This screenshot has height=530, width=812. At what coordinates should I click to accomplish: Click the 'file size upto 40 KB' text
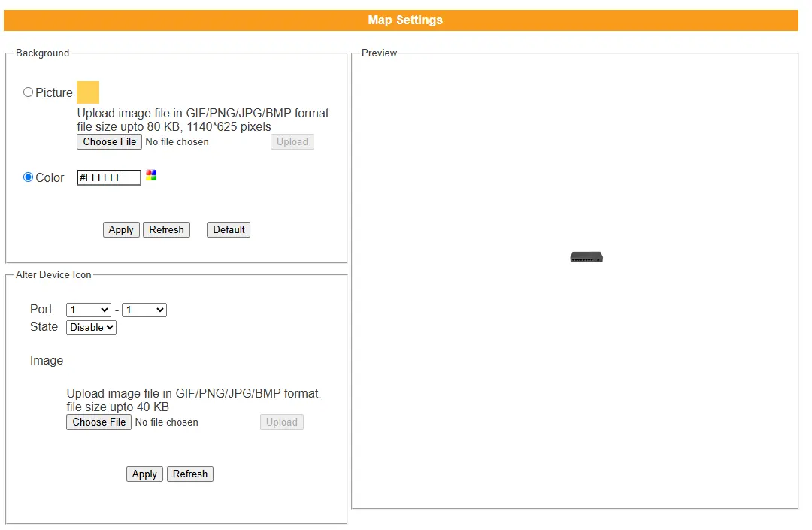117,407
